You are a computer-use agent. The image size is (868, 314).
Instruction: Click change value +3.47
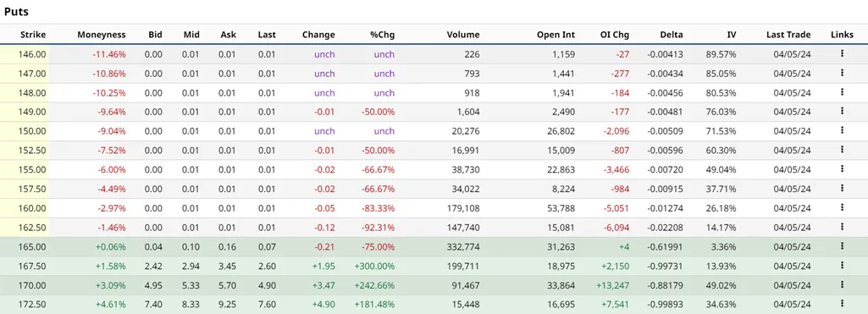[323, 285]
